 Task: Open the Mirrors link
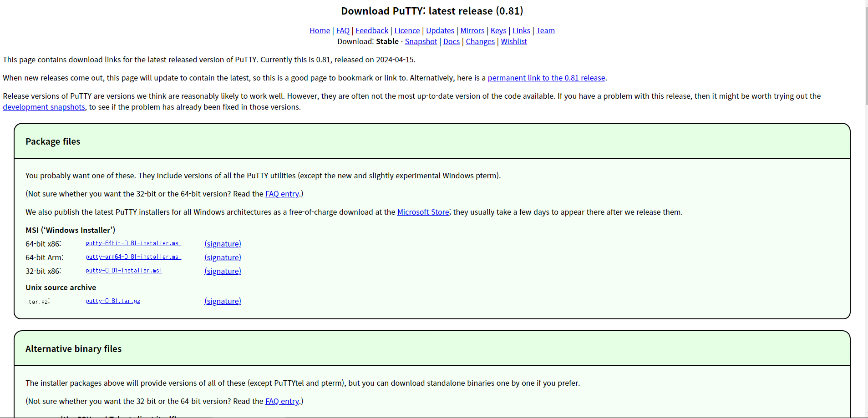click(472, 30)
